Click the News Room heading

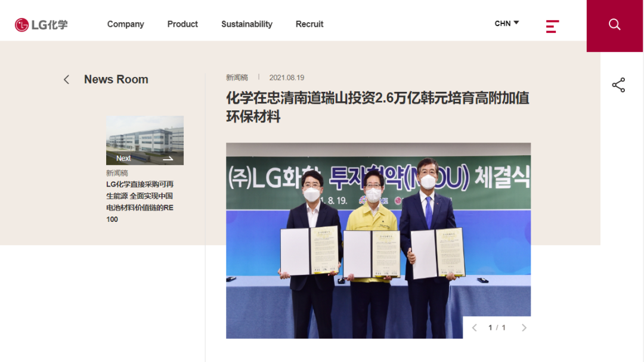tap(116, 79)
